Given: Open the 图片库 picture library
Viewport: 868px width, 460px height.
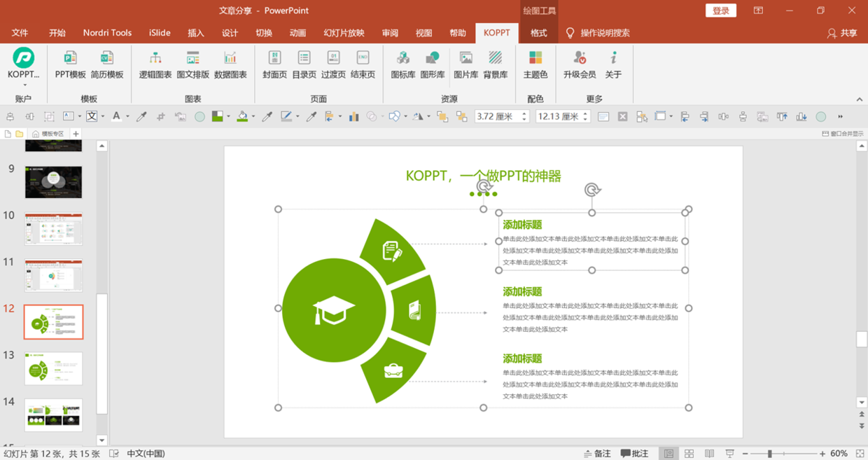Looking at the screenshot, I should tap(465, 66).
